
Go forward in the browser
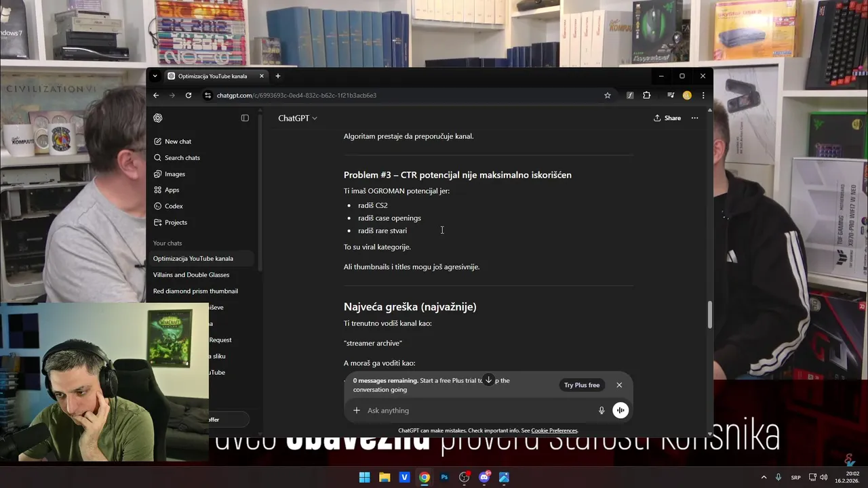coord(172,96)
